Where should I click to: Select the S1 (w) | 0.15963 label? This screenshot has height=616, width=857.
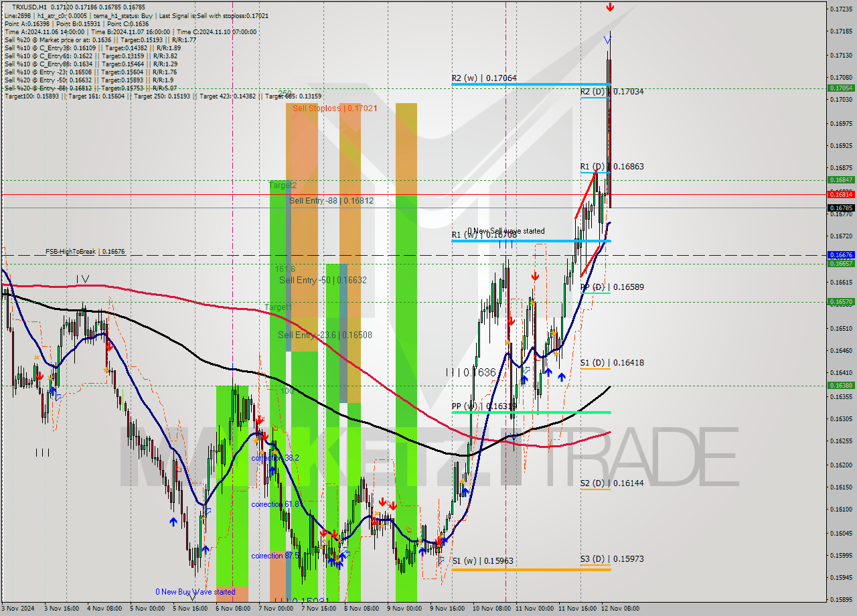pyautogui.click(x=483, y=561)
